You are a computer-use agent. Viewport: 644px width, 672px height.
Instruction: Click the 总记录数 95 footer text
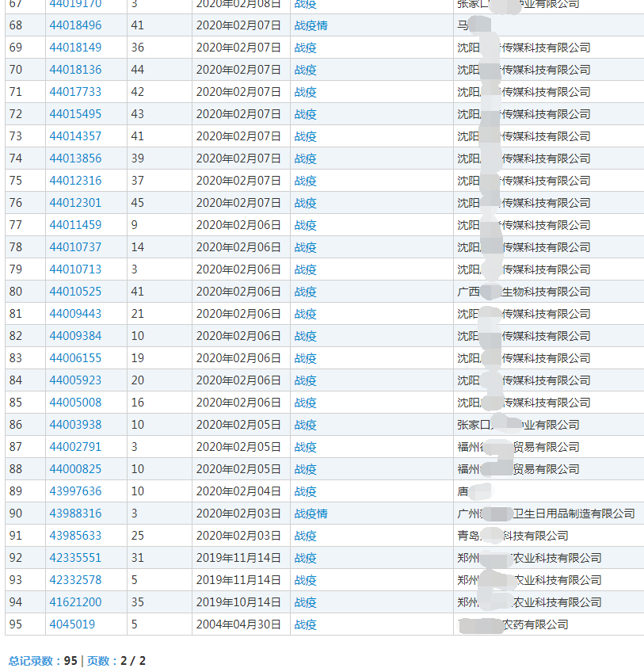pyautogui.click(x=43, y=661)
